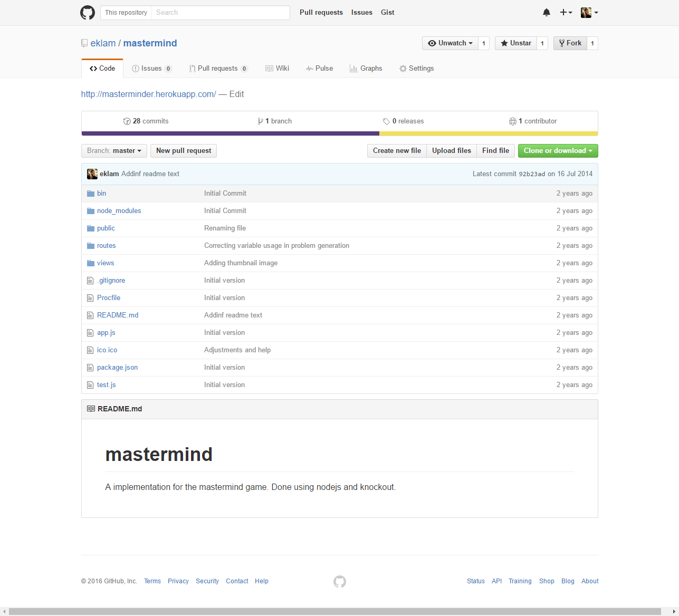
Task: Focus the Search input field
Action: coord(221,13)
